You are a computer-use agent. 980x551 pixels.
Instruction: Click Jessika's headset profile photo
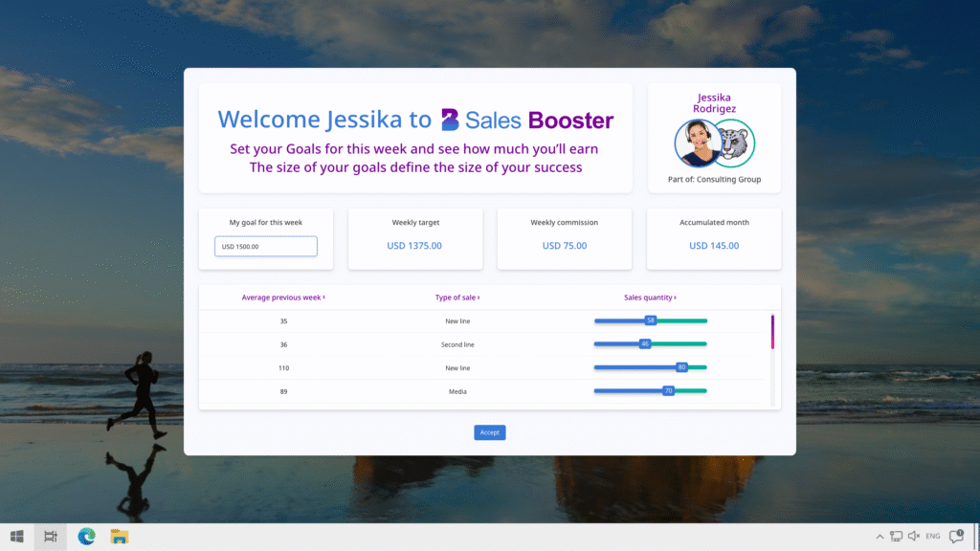point(698,143)
